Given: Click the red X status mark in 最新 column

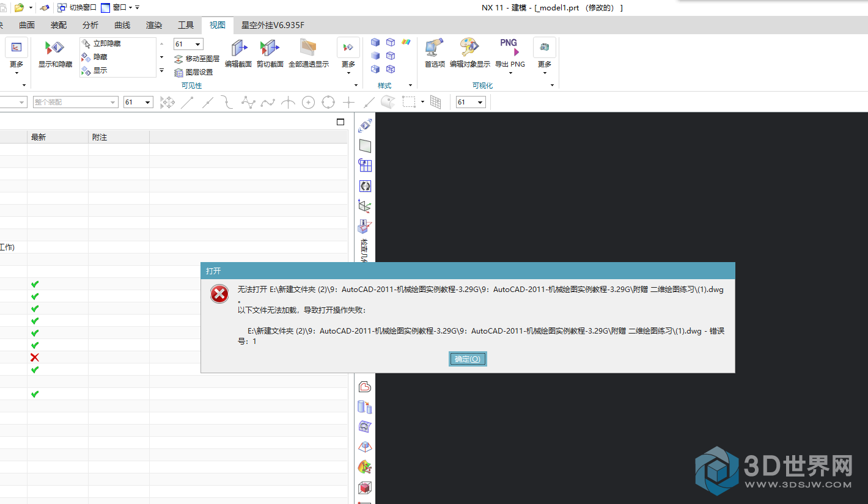Looking at the screenshot, I should coord(35,357).
